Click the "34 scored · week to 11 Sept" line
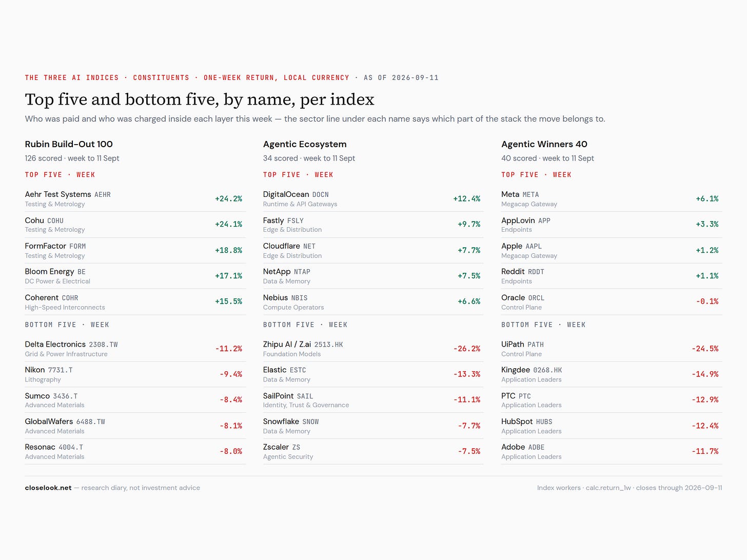The image size is (747, 560). 309,158
